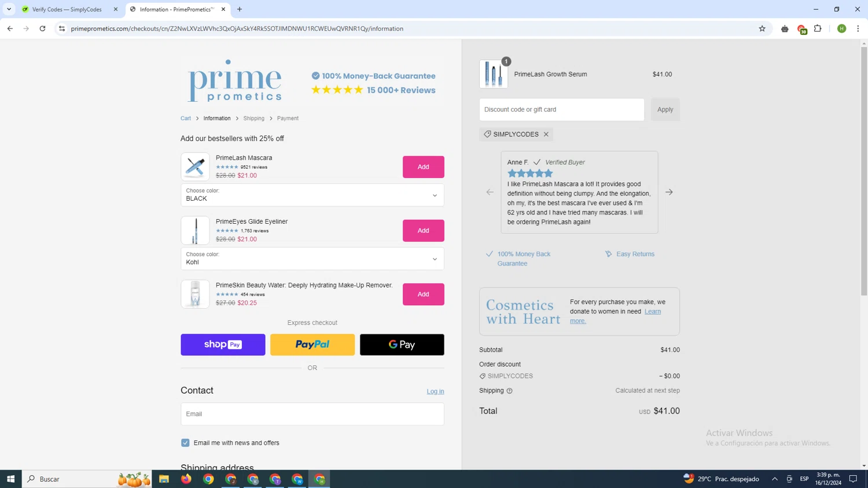The height and width of the screenshot is (488, 868).
Task: Select Information breadcrumb step
Action: coord(217,119)
